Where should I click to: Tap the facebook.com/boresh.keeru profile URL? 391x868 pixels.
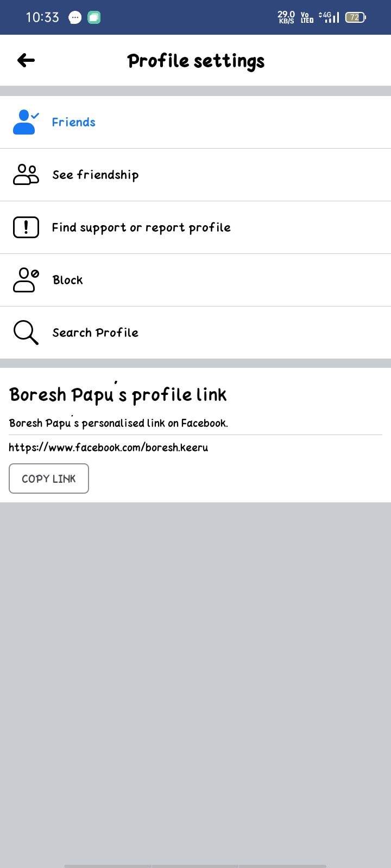[109, 448]
